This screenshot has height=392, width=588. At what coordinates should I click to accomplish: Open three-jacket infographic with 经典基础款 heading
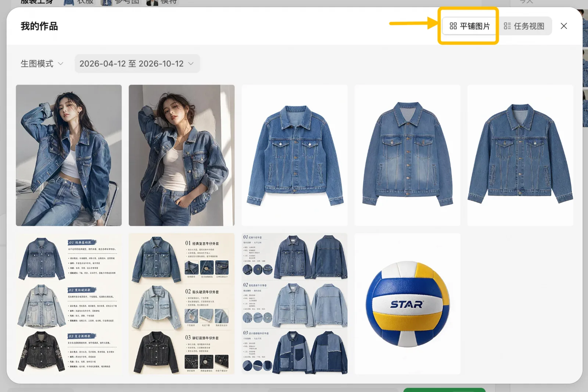(69, 304)
